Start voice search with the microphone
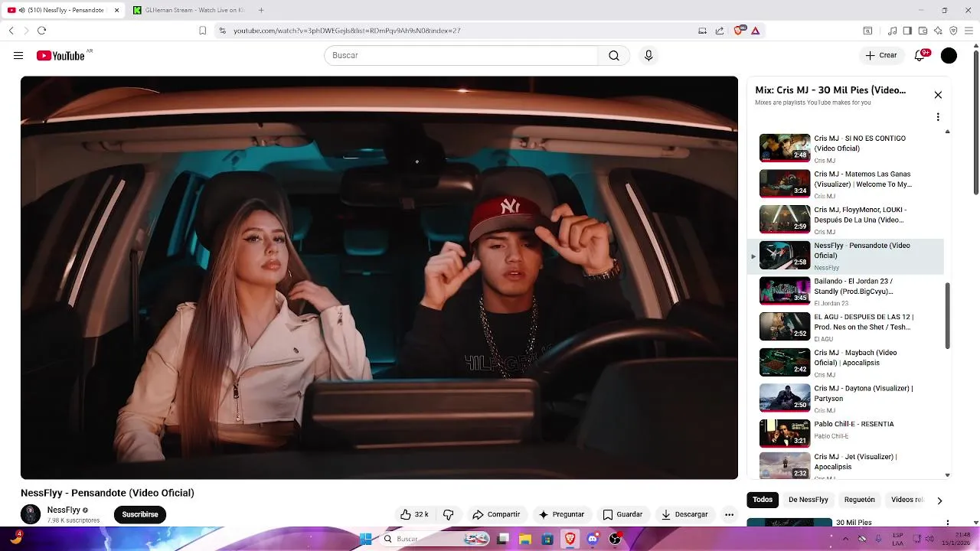Viewport: 980px width, 551px height. (x=648, y=56)
